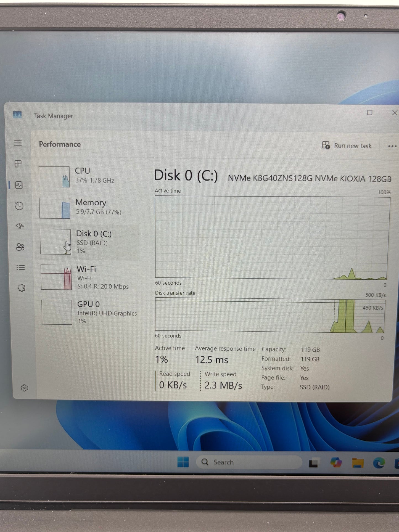Open the Users page icon
Screen dimensions: 399x532
(x=20, y=247)
